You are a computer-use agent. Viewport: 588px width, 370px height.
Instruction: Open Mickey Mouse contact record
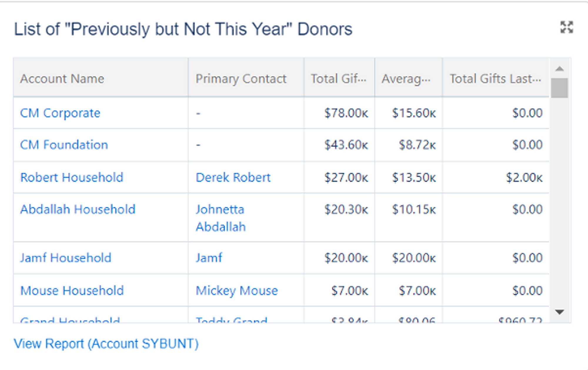[x=237, y=291]
